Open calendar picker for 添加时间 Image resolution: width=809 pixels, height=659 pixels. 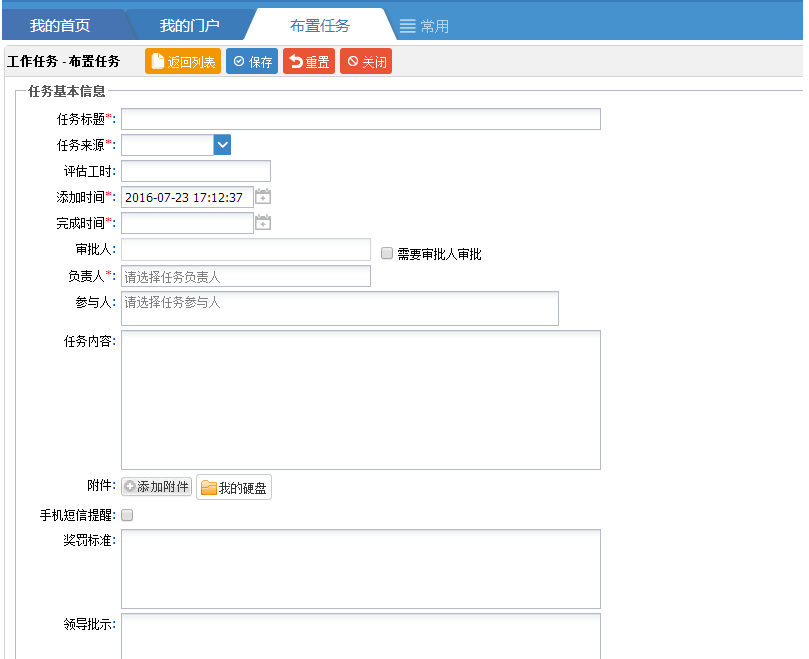click(263, 197)
